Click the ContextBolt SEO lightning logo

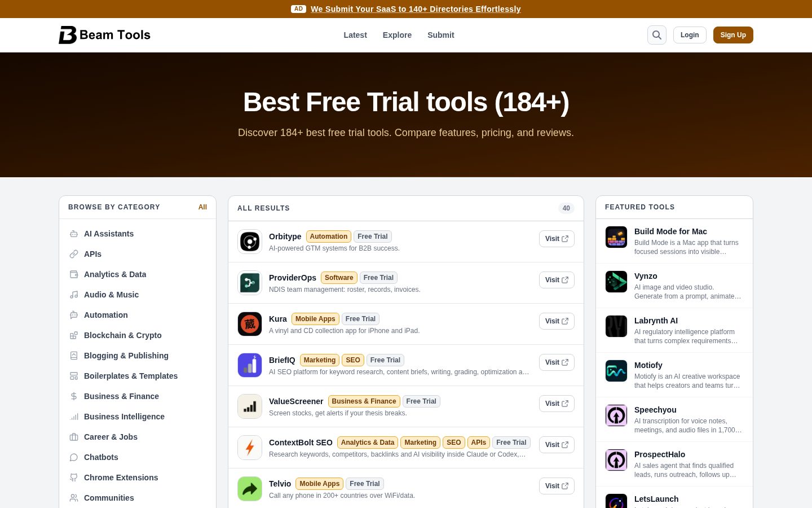tap(250, 448)
